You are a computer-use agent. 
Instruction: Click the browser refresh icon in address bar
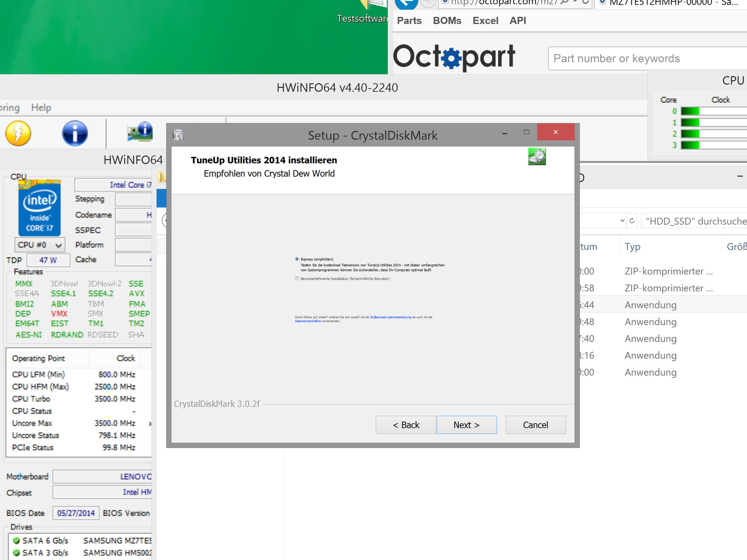pos(585,2)
